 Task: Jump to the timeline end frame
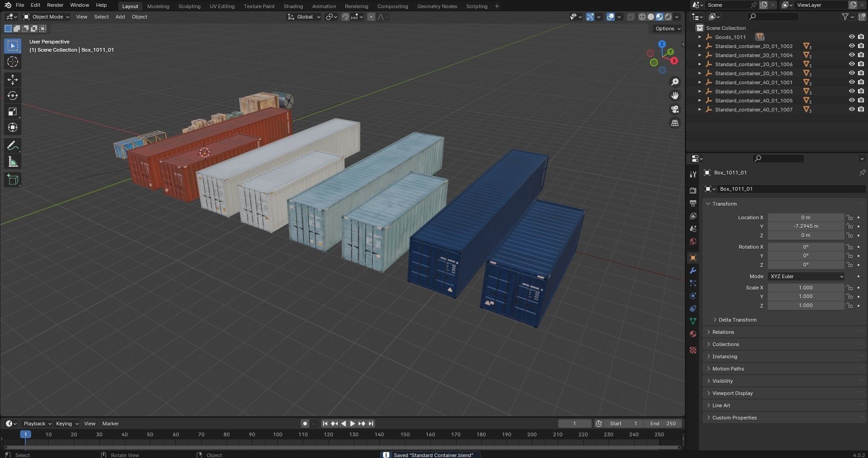pos(371,424)
